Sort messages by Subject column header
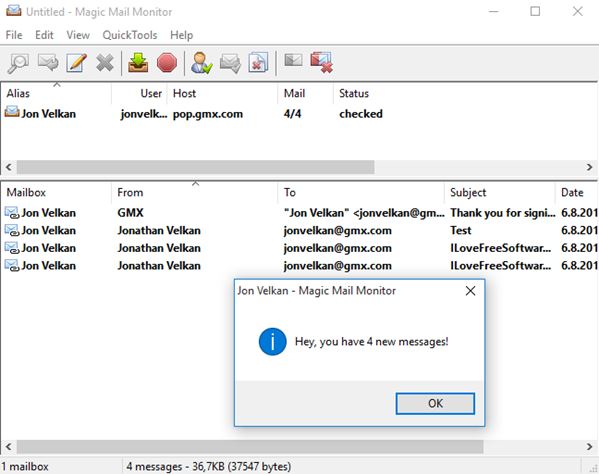Viewport: 599px width, 474px height. 500,192
